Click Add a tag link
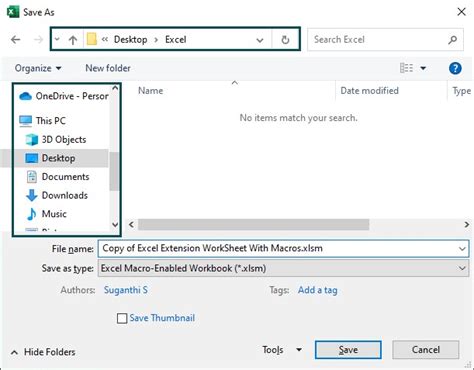Viewport: 474px width, 370px height. tap(318, 290)
